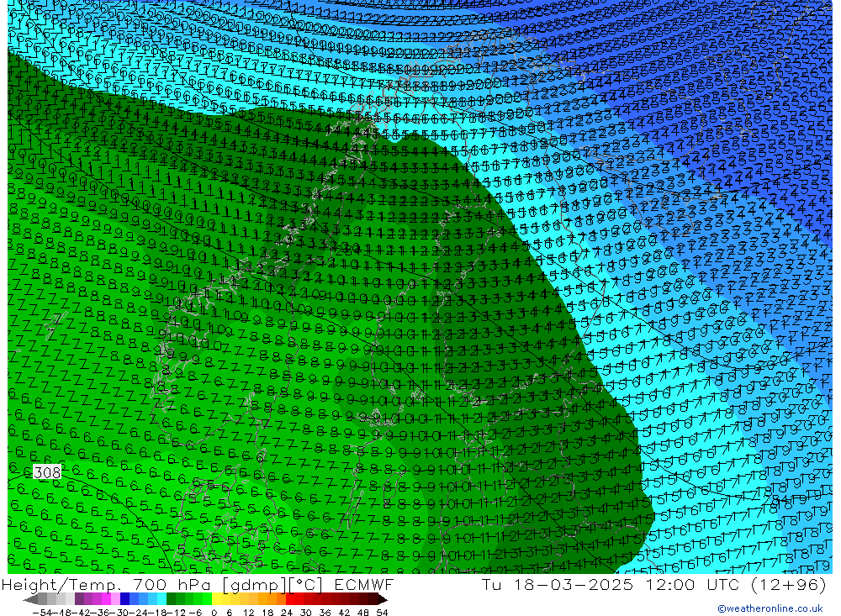This screenshot has height=616, width=841.
Task: Click the bright red swatch above the 24 label
Action: pyautogui.click(x=290, y=599)
